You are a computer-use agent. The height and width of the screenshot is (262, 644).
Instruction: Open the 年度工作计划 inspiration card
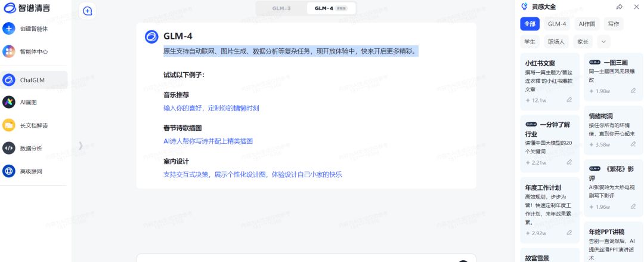point(550,210)
